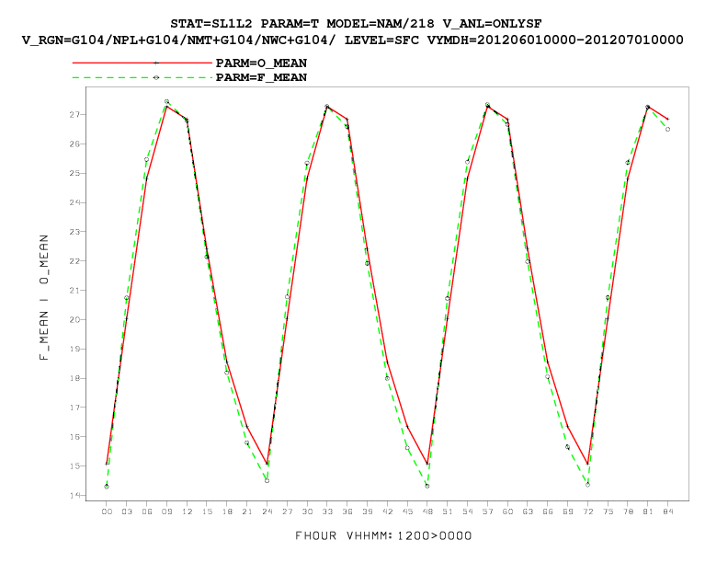Click y-axis tick label 26
This screenshot has width=728, height=563.
(x=74, y=144)
